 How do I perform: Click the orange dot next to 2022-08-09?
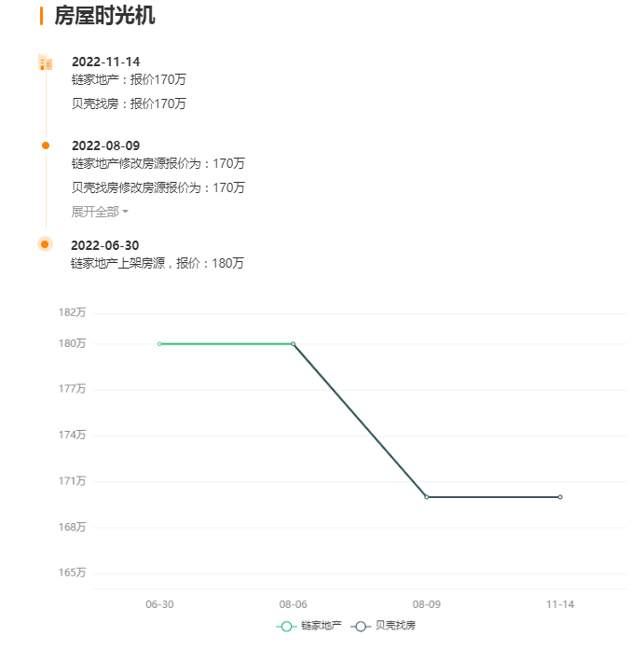(x=46, y=145)
